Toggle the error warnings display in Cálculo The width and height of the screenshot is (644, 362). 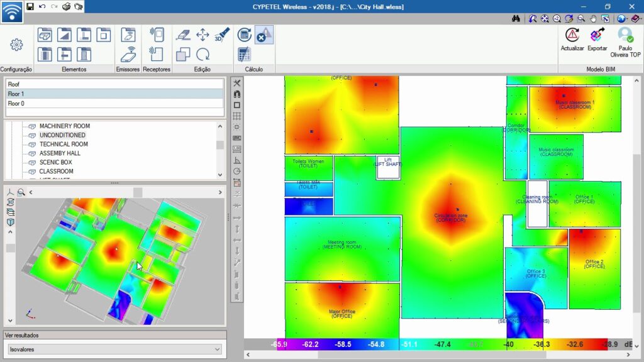click(x=264, y=35)
